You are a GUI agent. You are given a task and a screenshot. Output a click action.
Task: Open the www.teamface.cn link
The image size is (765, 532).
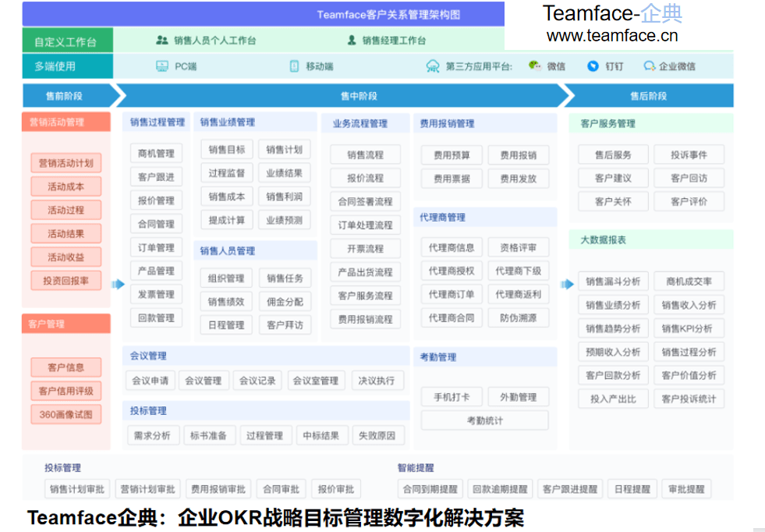pyautogui.click(x=612, y=36)
